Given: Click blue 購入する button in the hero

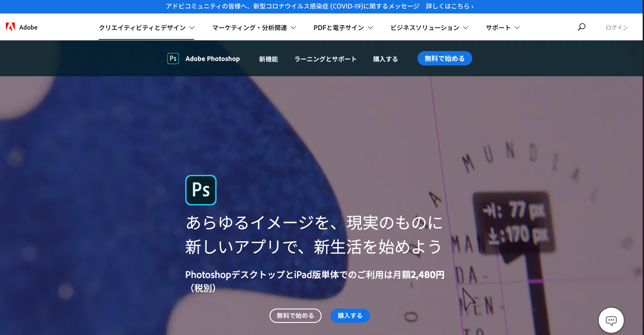Looking at the screenshot, I should (x=350, y=315).
